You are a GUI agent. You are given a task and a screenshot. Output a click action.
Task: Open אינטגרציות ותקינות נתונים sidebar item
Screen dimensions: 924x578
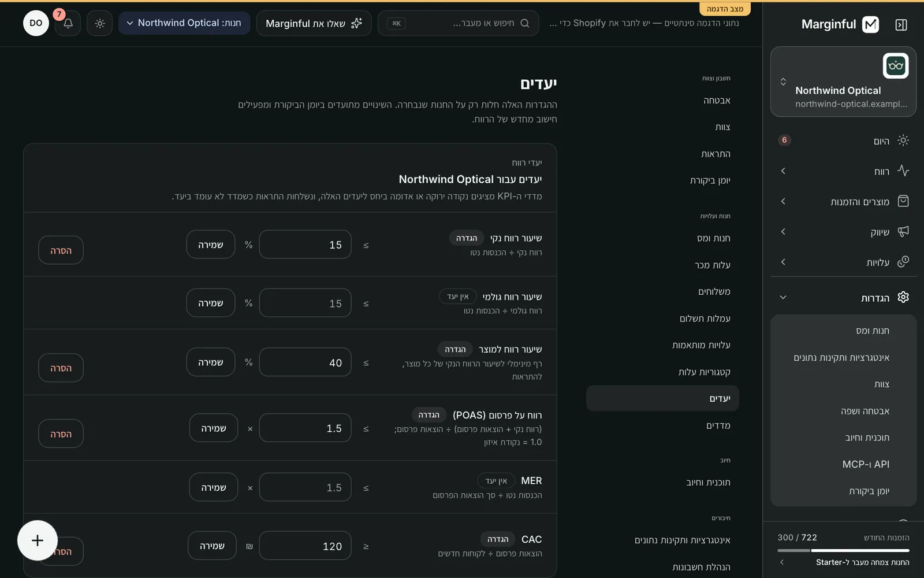point(844,358)
